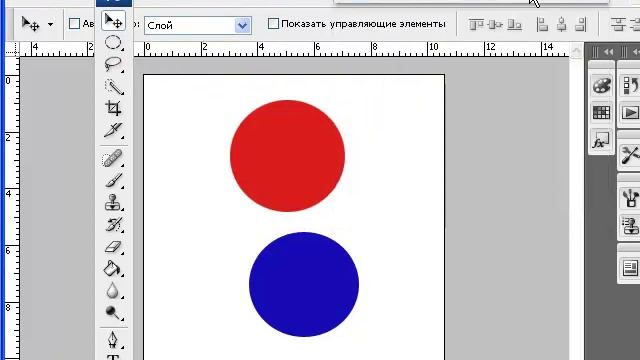Select the History Brush tool
Screen dimensions: 640x360
(113, 224)
